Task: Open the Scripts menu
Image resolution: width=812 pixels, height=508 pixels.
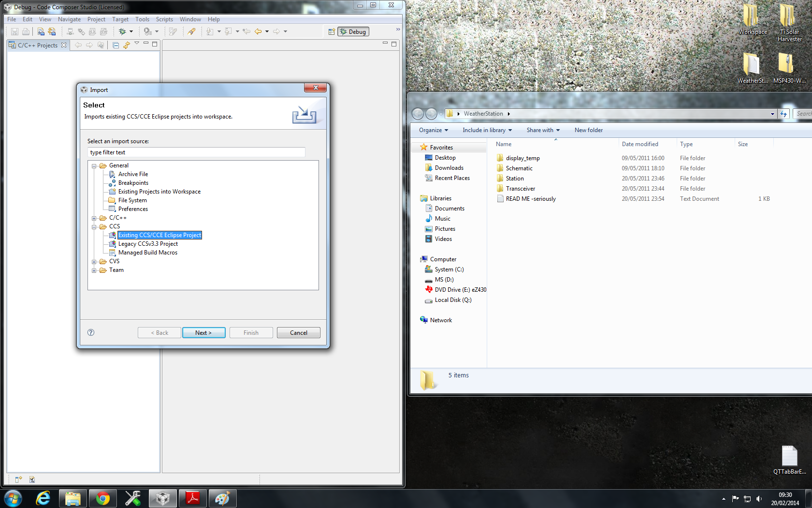Action: [164, 19]
